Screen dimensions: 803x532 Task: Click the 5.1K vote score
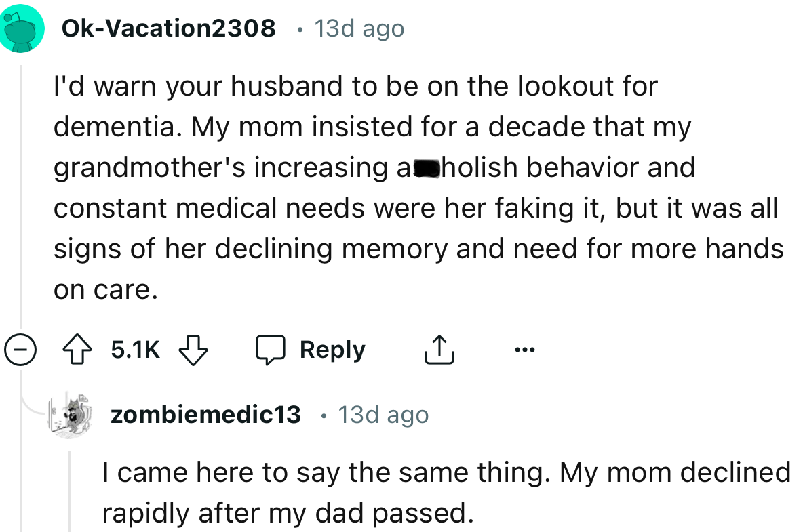135,350
